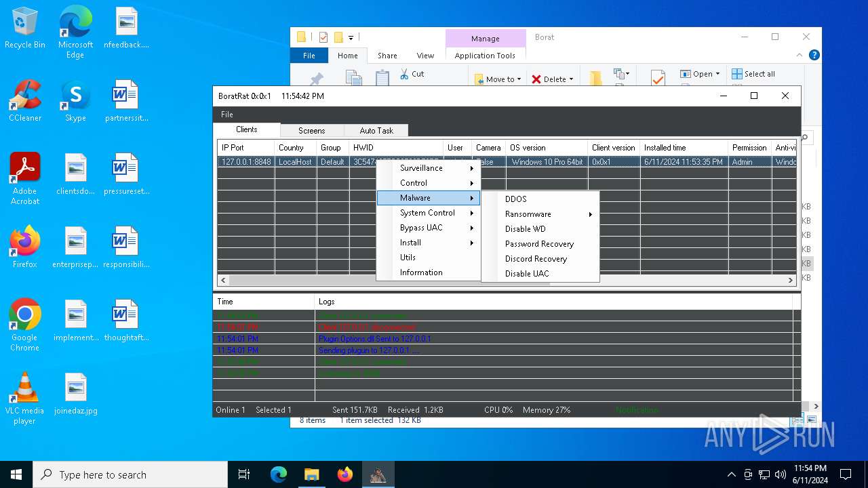Click Select all in File Explorer

click(x=753, y=74)
